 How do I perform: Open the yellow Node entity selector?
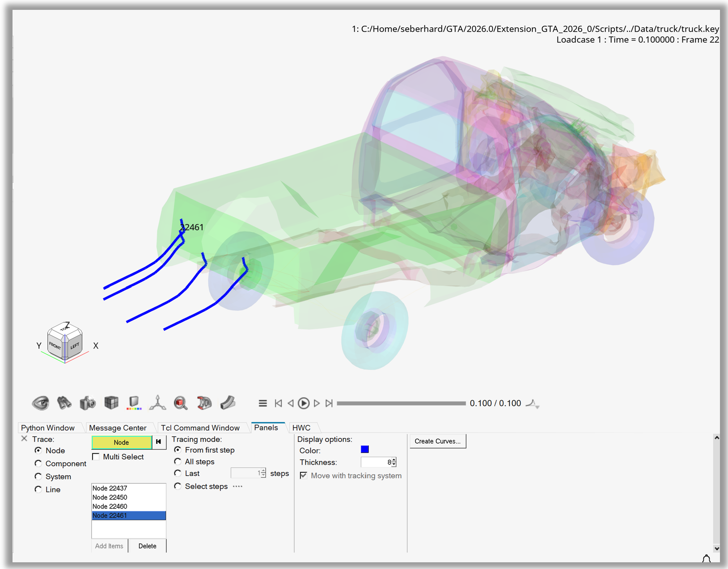pyautogui.click(x=121, y=442)
